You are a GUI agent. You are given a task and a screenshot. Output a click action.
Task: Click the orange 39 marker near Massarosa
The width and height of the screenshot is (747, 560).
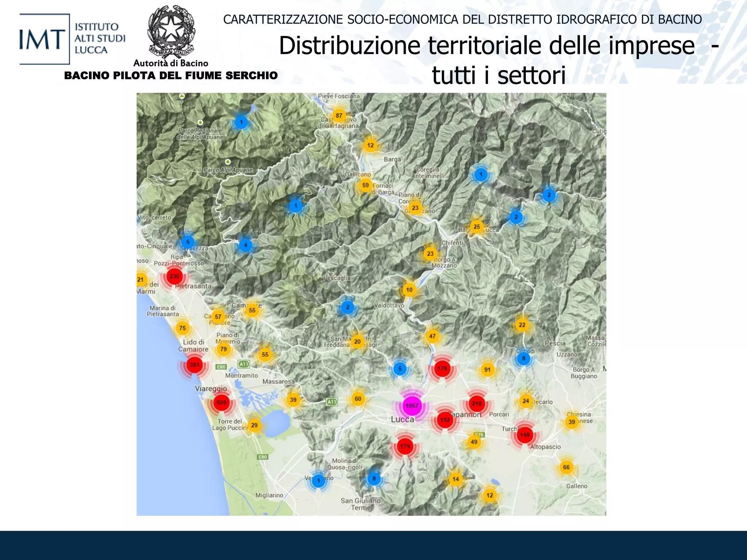(293, 400)
